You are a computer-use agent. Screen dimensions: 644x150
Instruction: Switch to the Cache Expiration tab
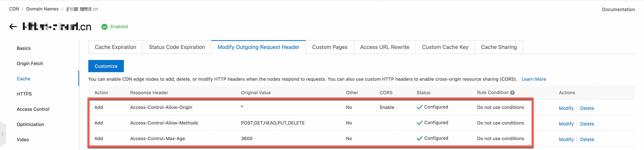pyautogui.click(x=115, y=47)
